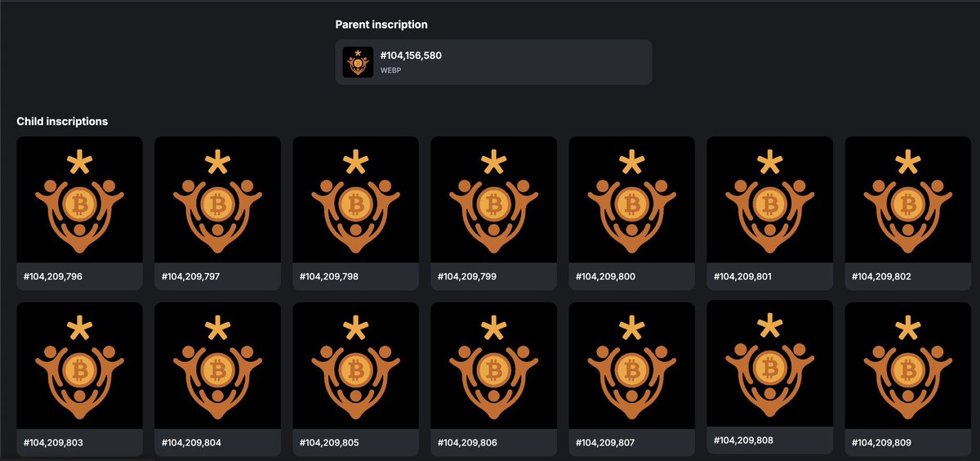Image resolution: width=980 pixels, height=461 pixels.
Task: Click the label text #104,209,805
Action: point(329,442)
